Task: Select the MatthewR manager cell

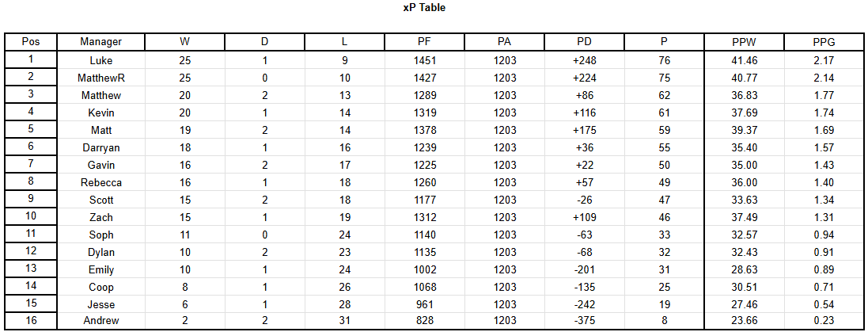Action: [101, 78]
